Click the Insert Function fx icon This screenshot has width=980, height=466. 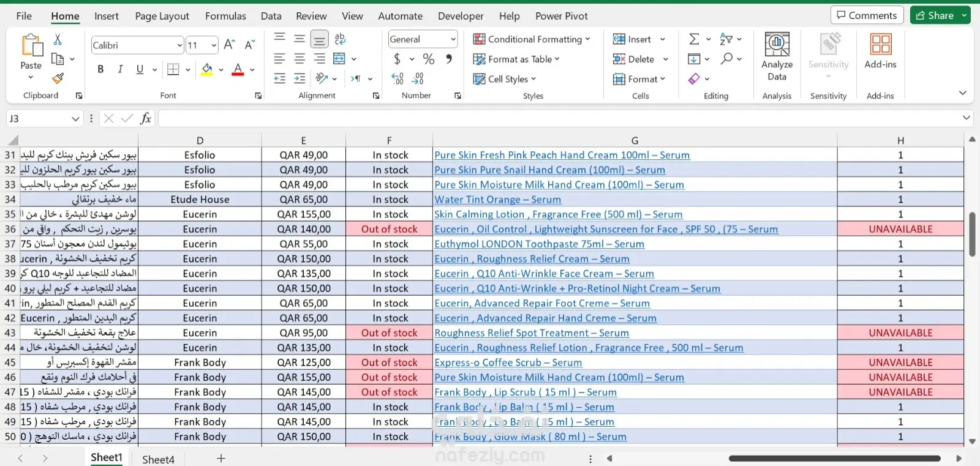pyautogui.click(x=146, y=118)
